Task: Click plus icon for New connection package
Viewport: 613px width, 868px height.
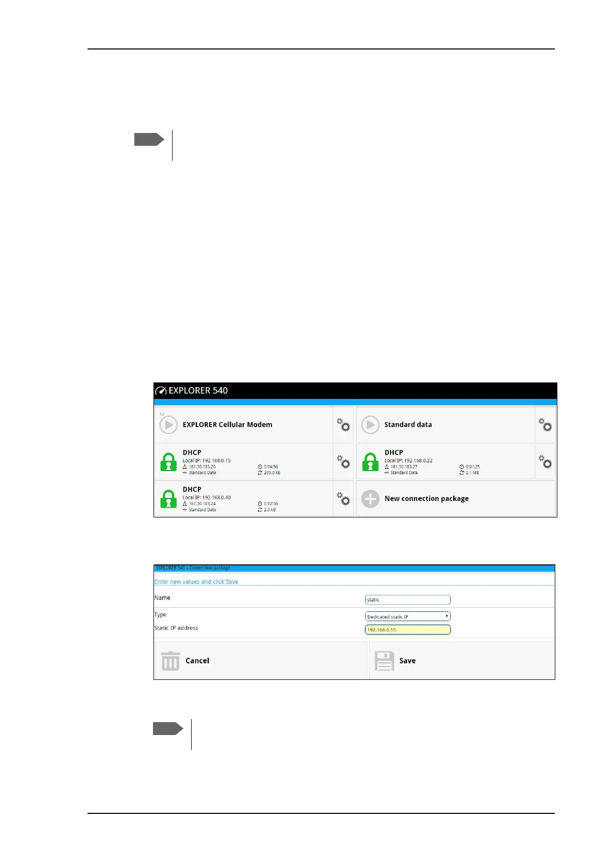Action: click(x=370, y=499)
